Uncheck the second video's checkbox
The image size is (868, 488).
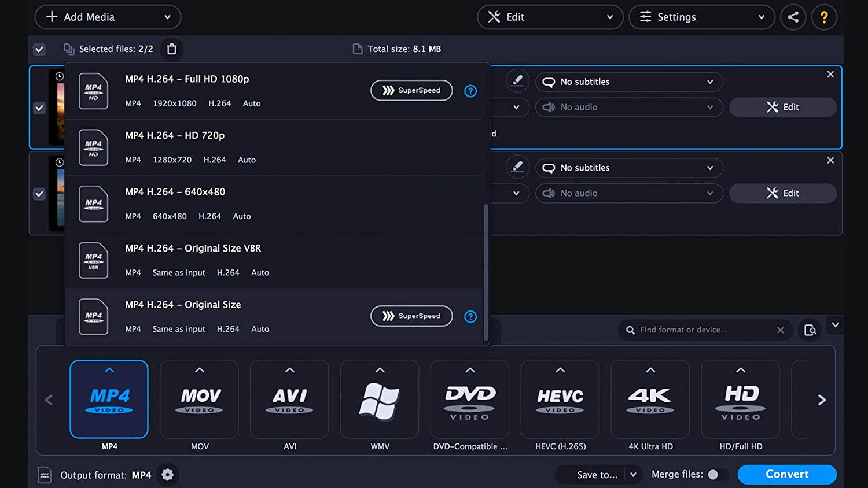(x=39, y=194)
